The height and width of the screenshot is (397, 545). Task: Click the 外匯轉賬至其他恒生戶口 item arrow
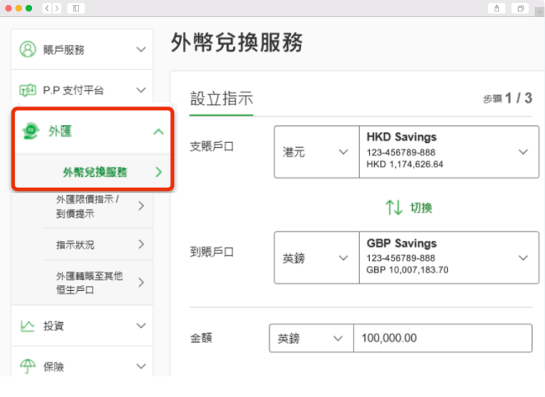click(x=141, y=283)
